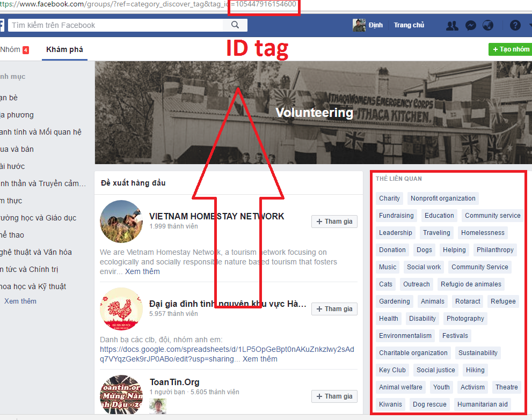Open the Cats tag

pyautogui.click(x=385, y=284)
